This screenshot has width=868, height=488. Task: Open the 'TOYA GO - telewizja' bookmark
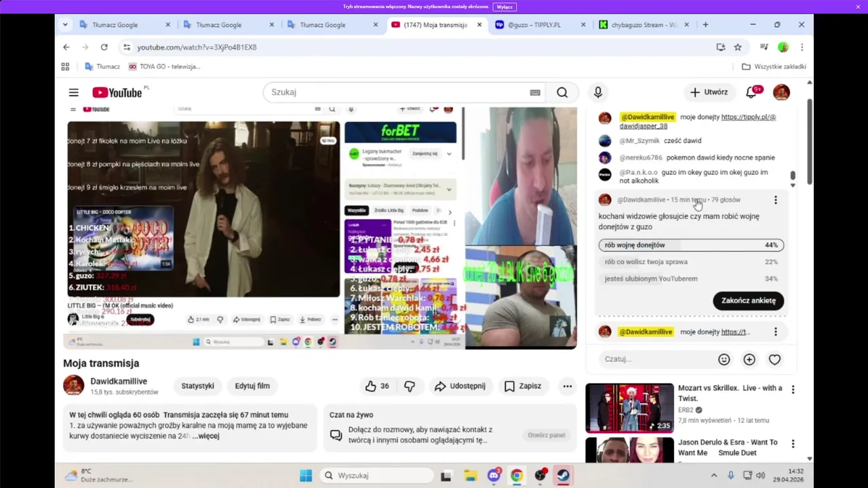164,66
